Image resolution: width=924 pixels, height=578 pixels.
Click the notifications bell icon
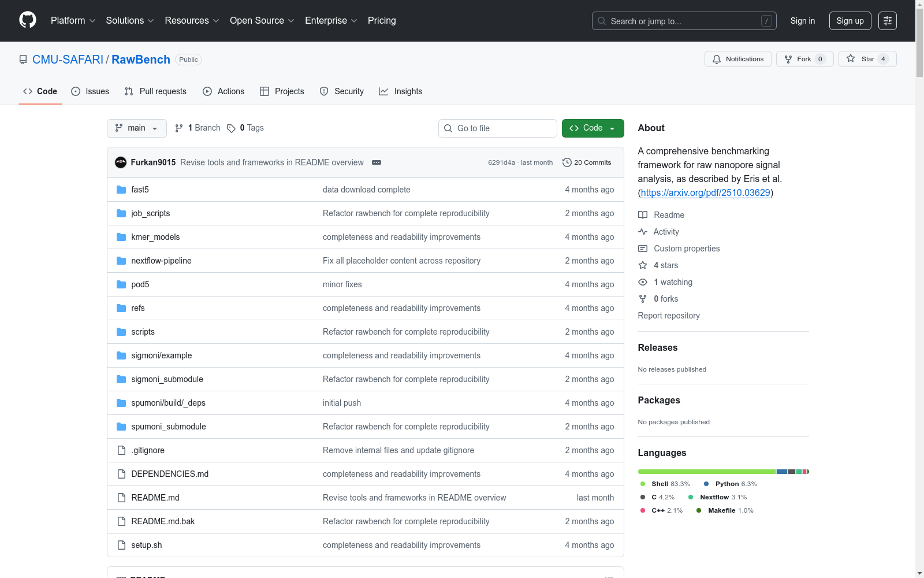point(717,59)
